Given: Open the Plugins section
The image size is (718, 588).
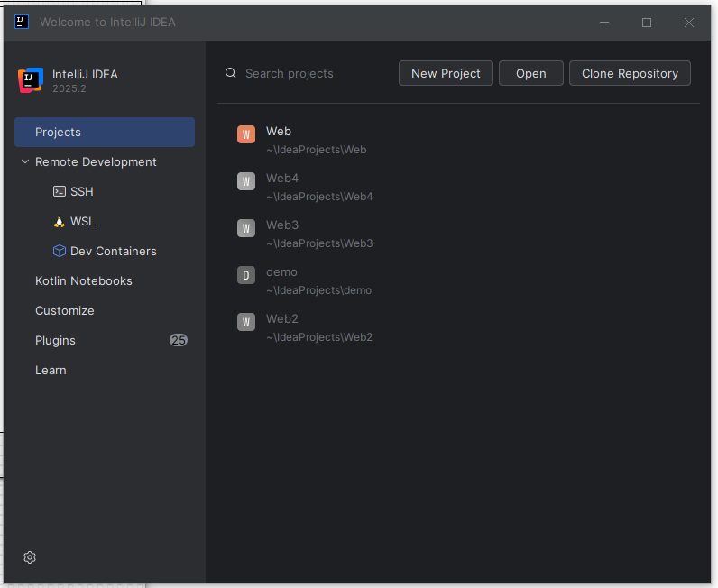Looking at the screenshot, I should (x=56, y=340).
